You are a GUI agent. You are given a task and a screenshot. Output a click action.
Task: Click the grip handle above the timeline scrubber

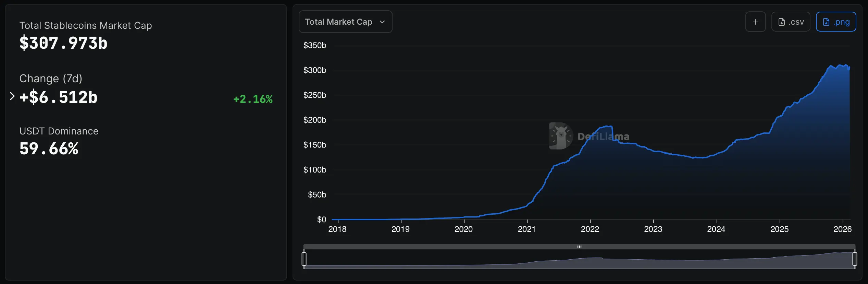tap(579, 246)
